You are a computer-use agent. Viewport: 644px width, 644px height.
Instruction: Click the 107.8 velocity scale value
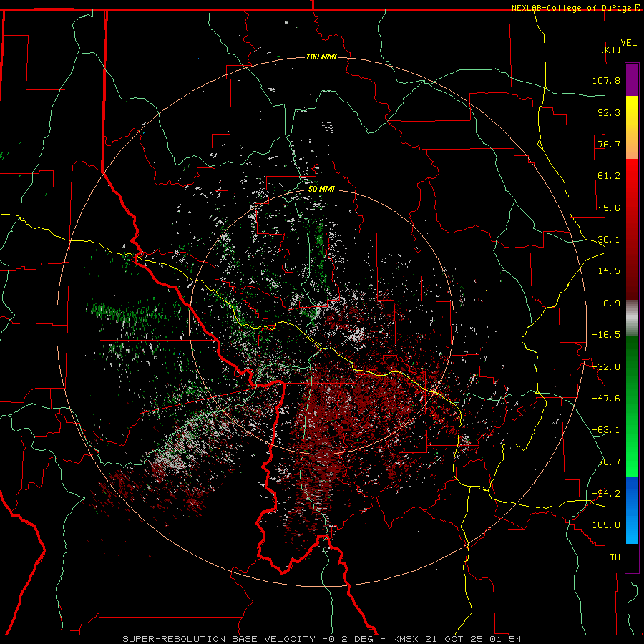[606, 80]
